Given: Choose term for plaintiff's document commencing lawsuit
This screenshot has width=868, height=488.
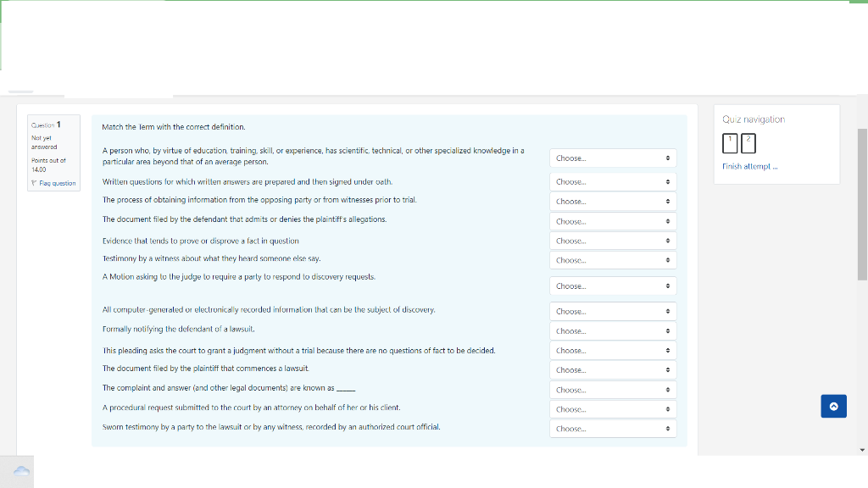Looking at the screenshot, I should (613, 370).
